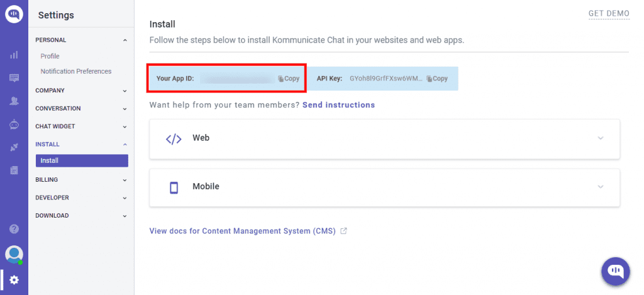644x295 pixels.
Task: Open the analytics bar chart icon
Action: click(x=14, y=55)
